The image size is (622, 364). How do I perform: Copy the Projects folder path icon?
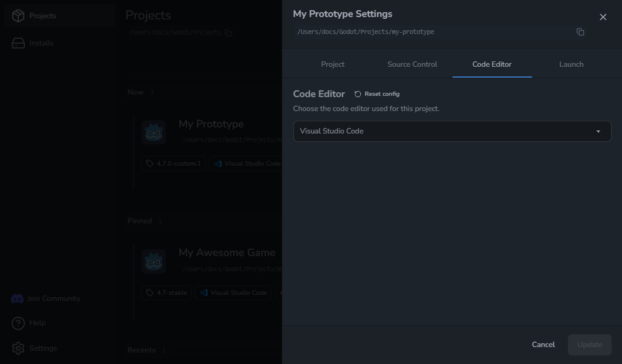[x=228, y=33]
